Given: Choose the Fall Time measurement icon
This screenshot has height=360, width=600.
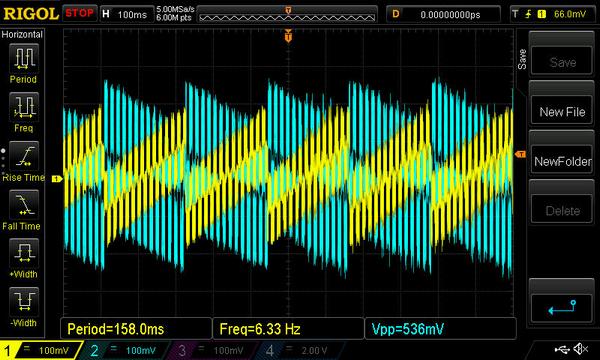Looking at the screenshot, I should (x=24, y=205).
